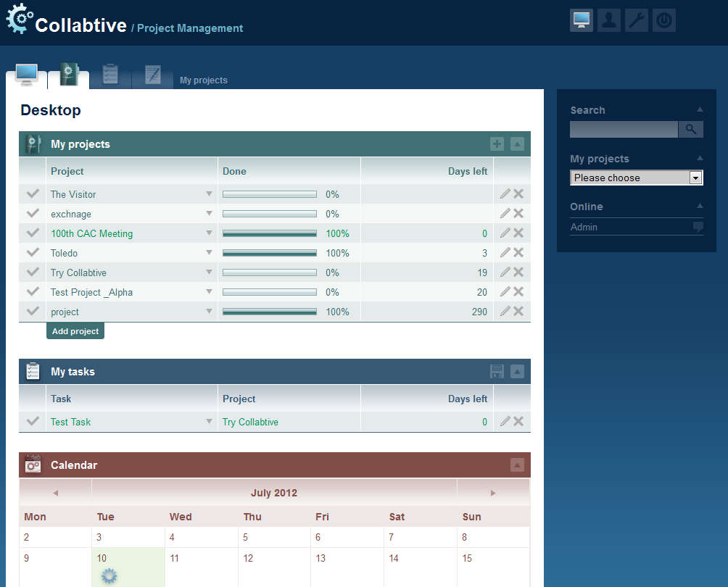Collapse the Calendar panel
Image resolution: width=728 pixels, height=587 pixels.
517,465
